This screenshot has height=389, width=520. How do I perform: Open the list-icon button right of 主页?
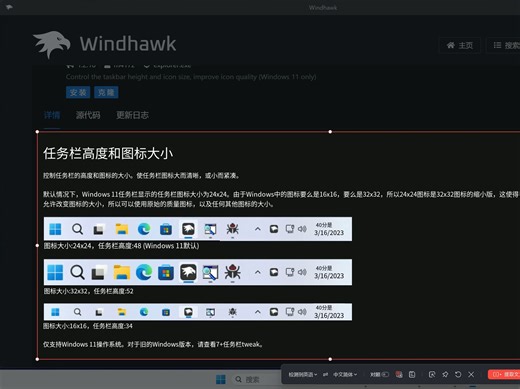pyautogui.click(x=504, y=45)
